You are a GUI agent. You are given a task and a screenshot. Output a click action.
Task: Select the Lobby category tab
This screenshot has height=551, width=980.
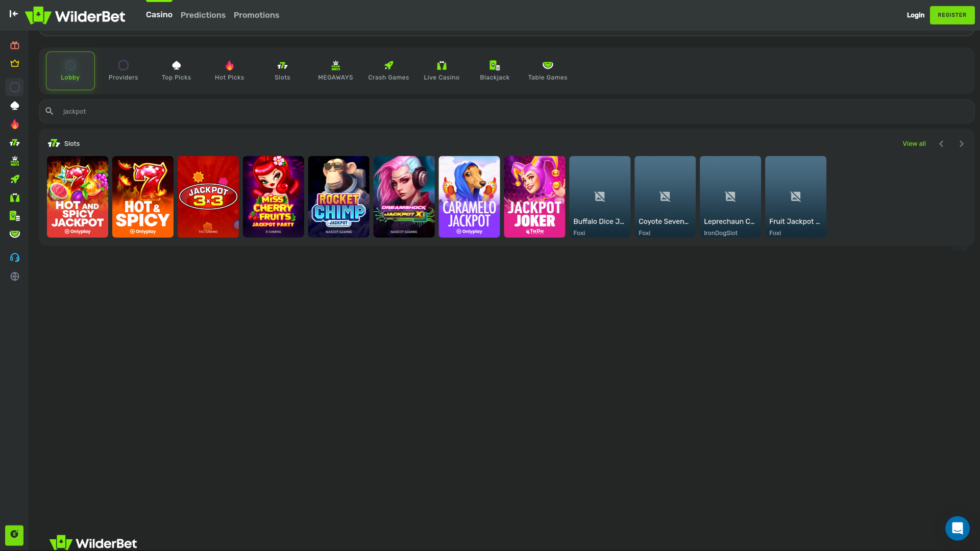point(70,71)
